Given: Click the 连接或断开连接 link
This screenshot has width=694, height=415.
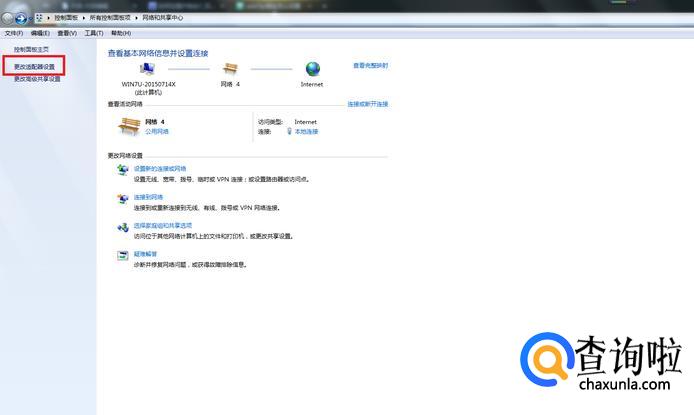Looking at the screenshot, I should tap(366, 104).
